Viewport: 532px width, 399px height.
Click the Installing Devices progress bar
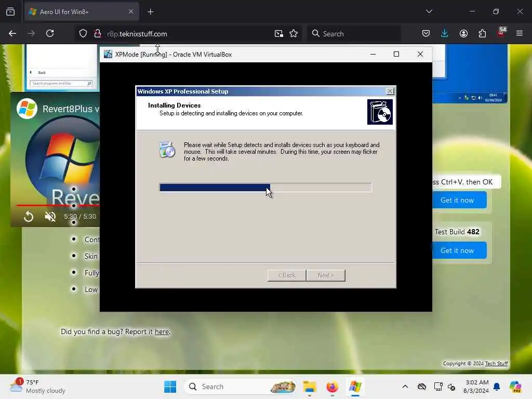(x=265, y=188)
